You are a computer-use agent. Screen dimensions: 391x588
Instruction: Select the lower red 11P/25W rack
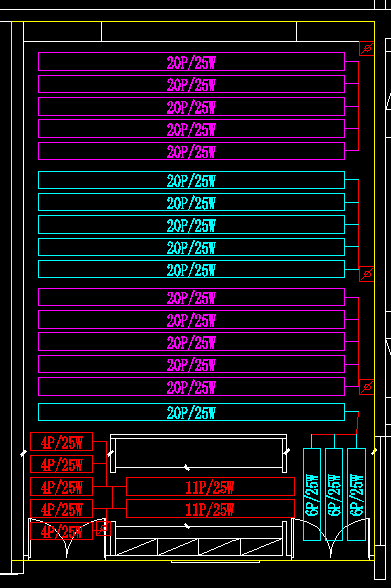point(210,508)
